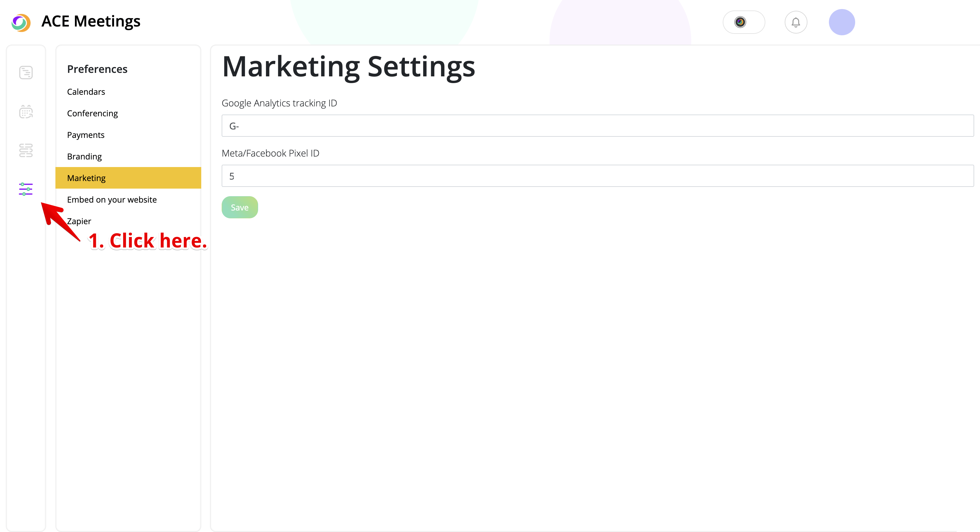Click the preferences sliders sidebar icon
The height and width of the screenshot is (532, 980).
coord(26,189)
